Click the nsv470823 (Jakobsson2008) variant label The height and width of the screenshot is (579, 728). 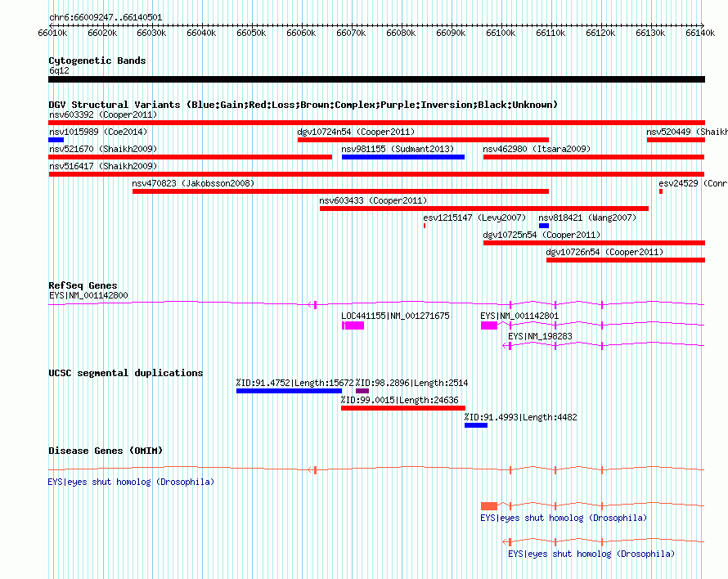(x=193, y=183)
